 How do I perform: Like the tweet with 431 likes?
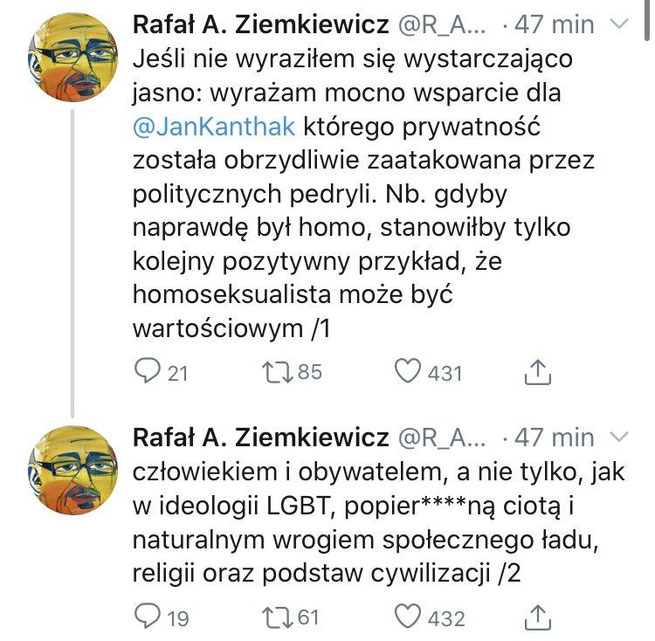click(x=407, y=372)
